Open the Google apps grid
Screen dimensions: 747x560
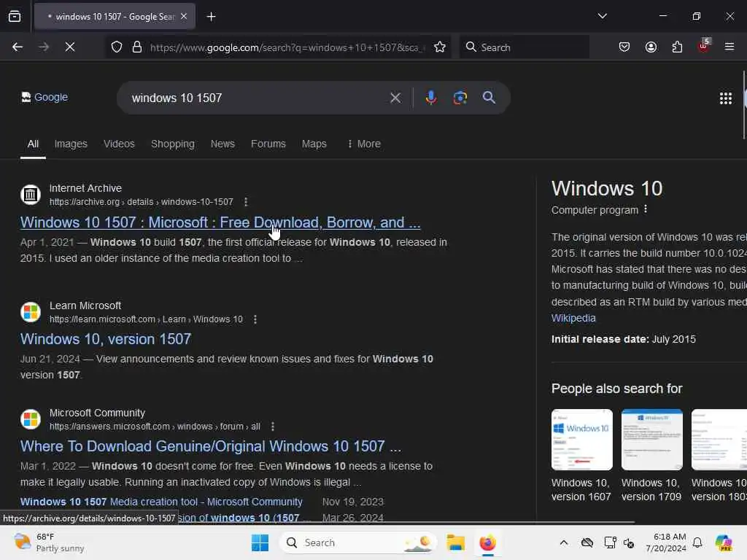pyautogui.click(x=726, y=98)
